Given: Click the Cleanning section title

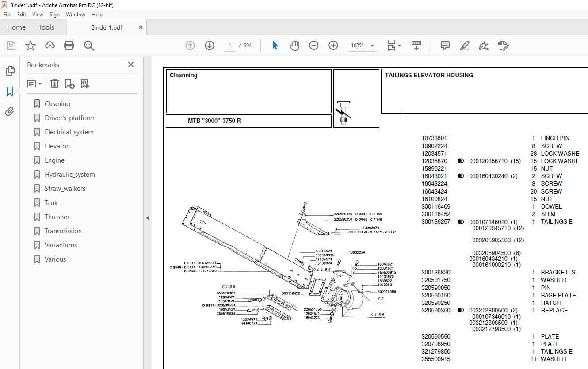Looking at the screenshot, I should (183, 76).
